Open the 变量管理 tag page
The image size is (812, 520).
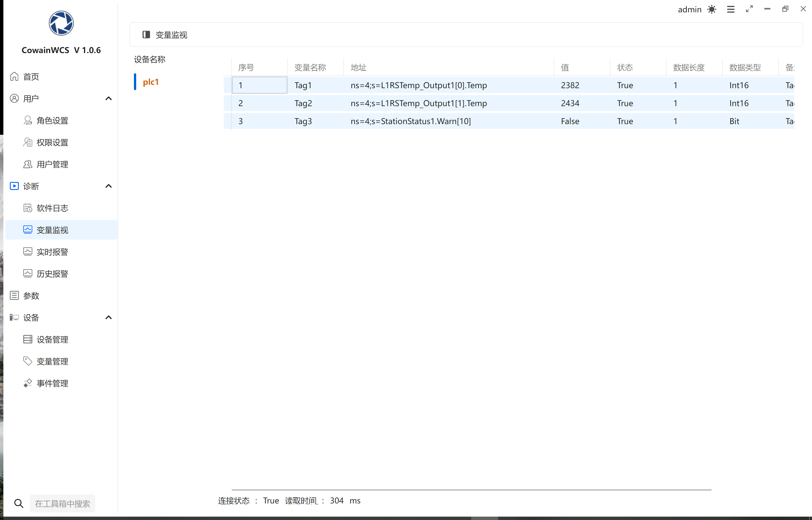click(x=52, y=361)
